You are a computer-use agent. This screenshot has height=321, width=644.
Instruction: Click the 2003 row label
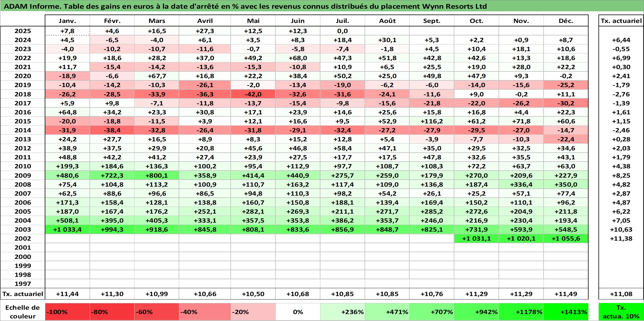tap(23, 229)
